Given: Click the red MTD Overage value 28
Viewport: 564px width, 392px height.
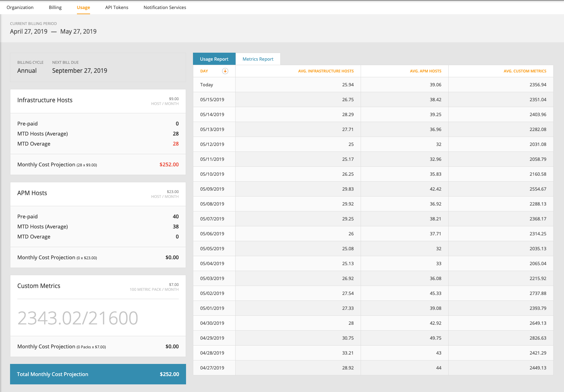Looking at the screenshot, I should point(176,144).
